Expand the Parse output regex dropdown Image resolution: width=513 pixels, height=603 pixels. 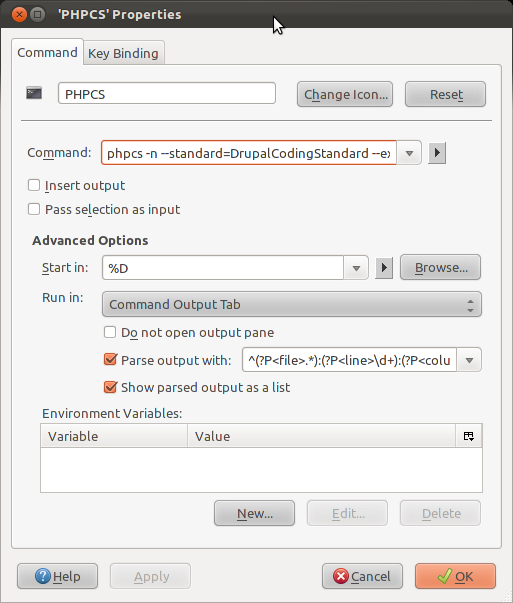pos(469,360)
